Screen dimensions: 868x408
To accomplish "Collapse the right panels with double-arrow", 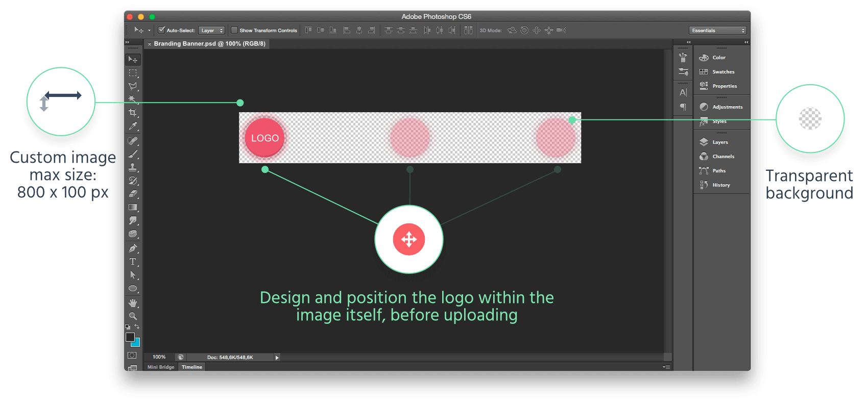I will [x=746, y=42].
